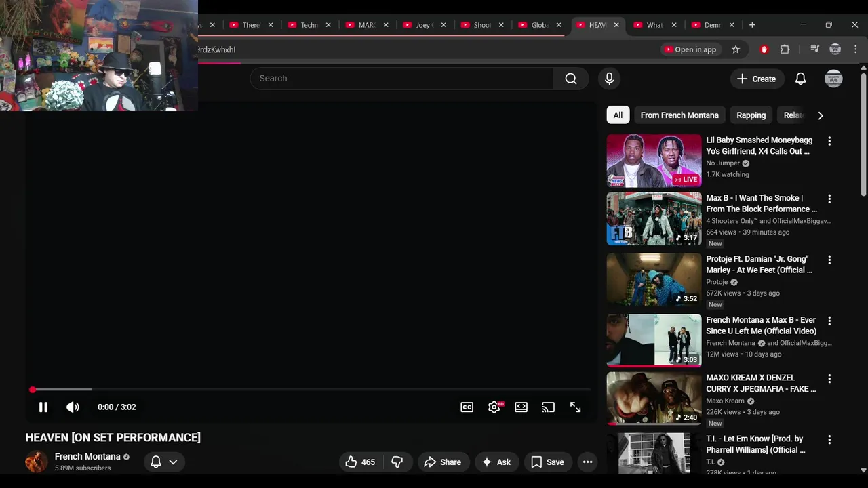The image size is (868, 488).
Task: Open options for Ever Since U Left Me
Action: tap(829, 321)
